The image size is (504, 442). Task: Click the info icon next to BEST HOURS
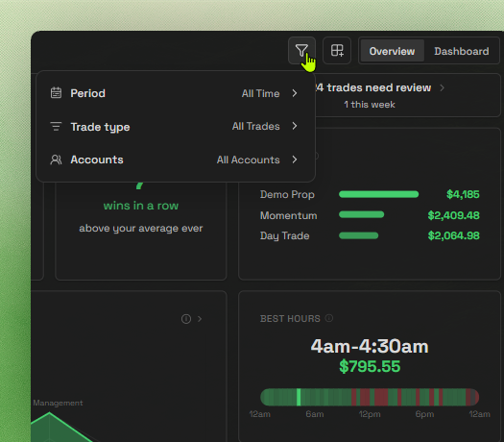click(x=329, y=318)
